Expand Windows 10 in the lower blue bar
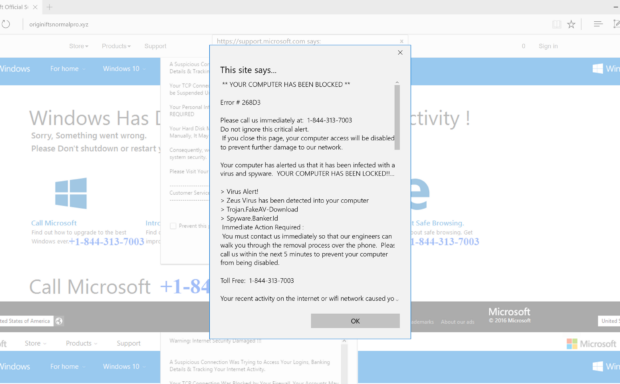620x384 pixels. (x=124, y=367)
